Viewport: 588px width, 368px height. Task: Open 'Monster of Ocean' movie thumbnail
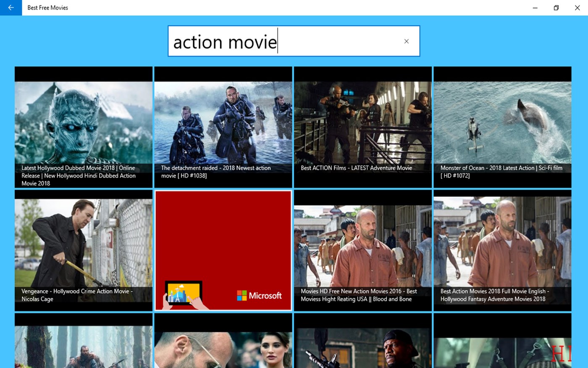click(x=502, y=127)
